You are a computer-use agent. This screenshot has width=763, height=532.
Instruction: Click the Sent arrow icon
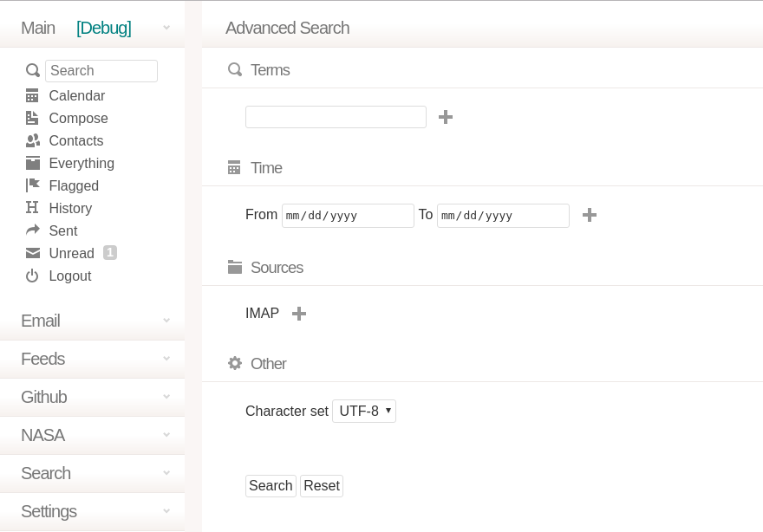point(32,230)
